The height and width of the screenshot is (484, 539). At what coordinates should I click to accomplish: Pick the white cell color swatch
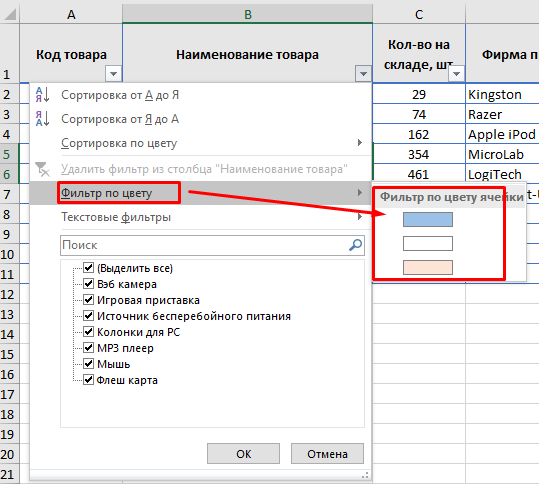[x=428, y=243]
